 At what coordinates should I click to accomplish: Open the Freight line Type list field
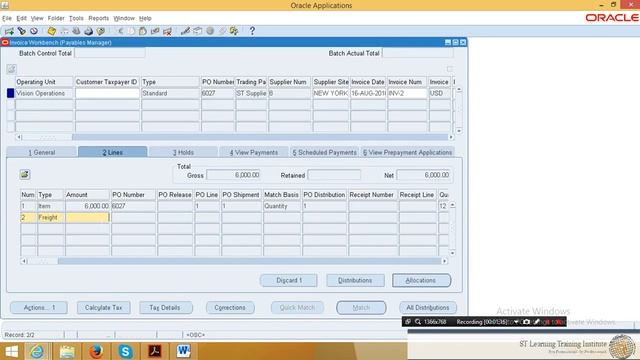pyautogui.click(x=51, y=218)
